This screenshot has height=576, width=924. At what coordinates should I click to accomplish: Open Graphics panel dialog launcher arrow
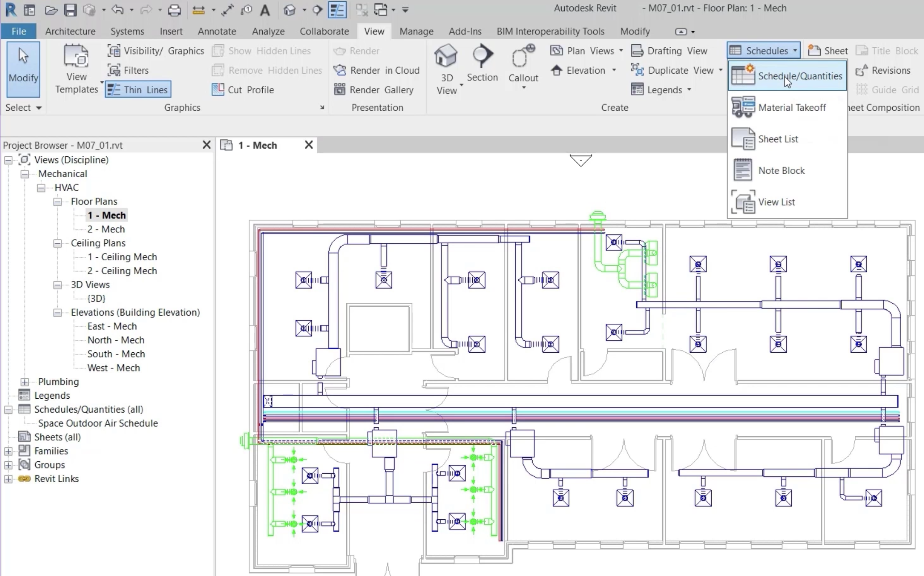pos(322,108)
